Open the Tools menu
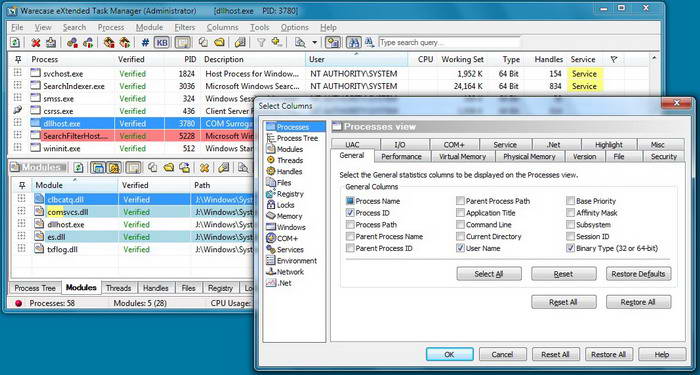Image resolution: width=700 pixels, height=375 pixels. coord(259,27)
